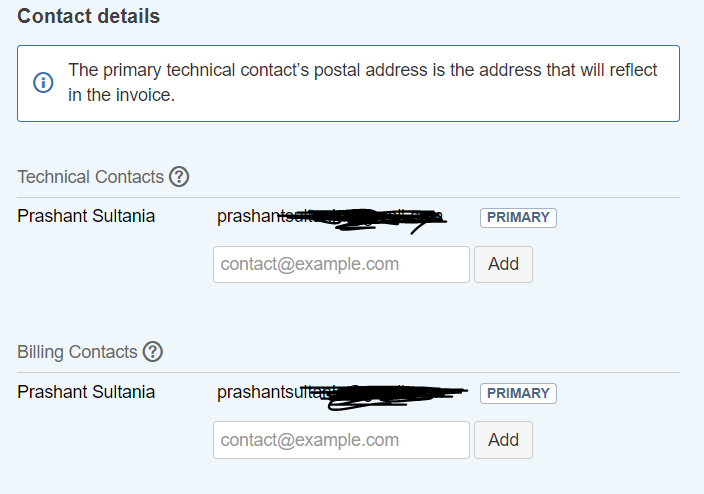This screenshot has height=494, width=704.
Task: Click the blue info icon in the notice
Action: 44,83
